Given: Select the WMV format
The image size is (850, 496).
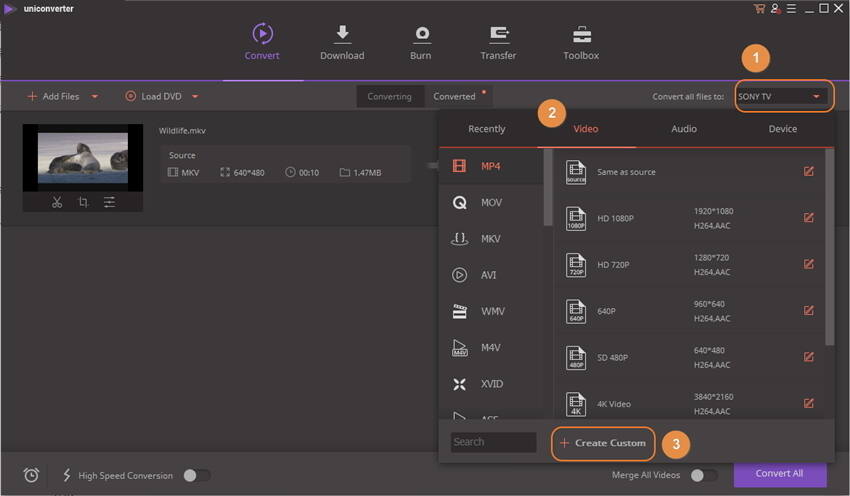Looking at the screenshot, I should click(491, 311).
